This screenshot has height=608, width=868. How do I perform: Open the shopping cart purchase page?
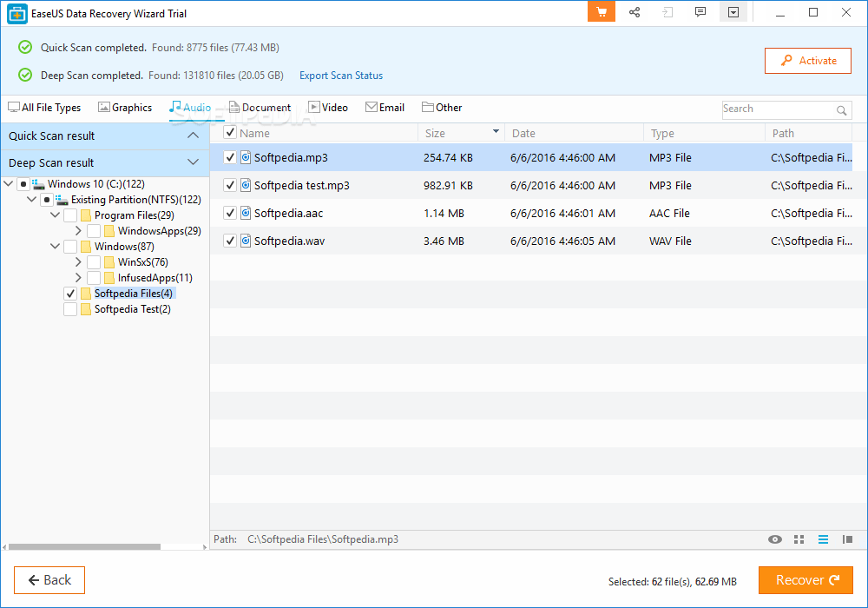click(601, 12)
